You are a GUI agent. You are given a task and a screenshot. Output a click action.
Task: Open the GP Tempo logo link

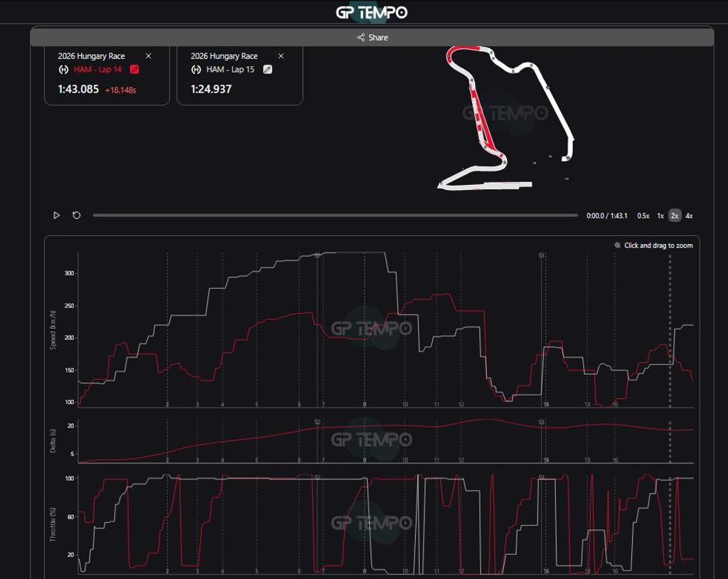[371, 12]
